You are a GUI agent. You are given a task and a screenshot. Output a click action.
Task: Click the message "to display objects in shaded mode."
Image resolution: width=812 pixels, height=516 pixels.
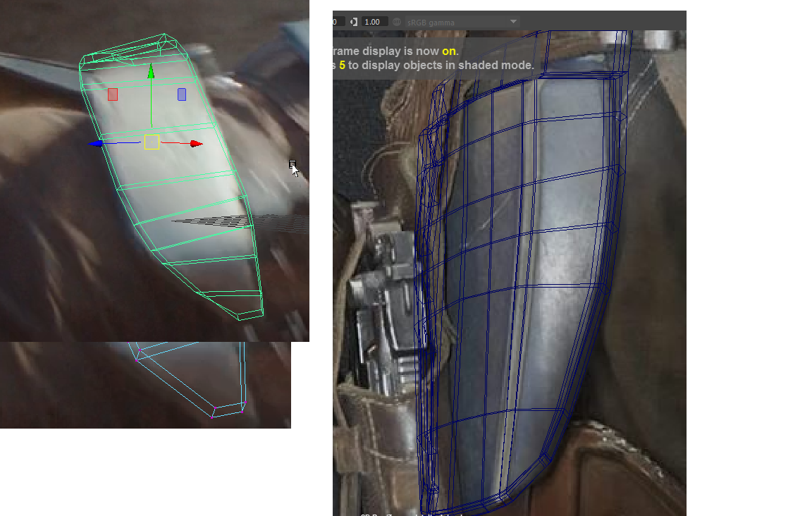(x=441, y=66)
